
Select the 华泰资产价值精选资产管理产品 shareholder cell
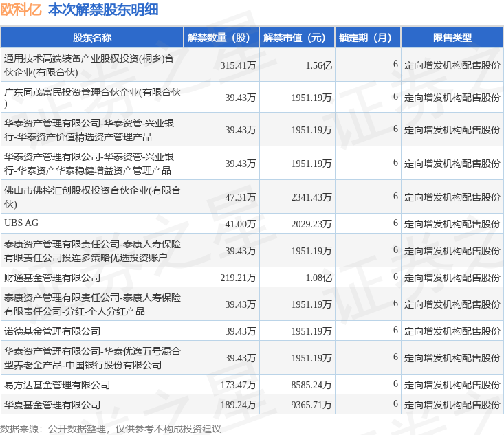[x=92, y=129]
